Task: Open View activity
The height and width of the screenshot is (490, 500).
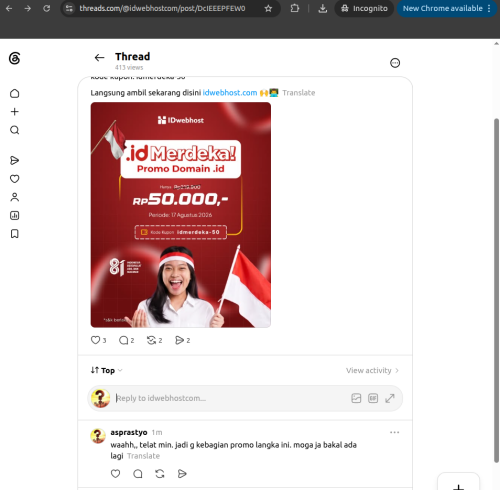Action: [x=372, y=370]
